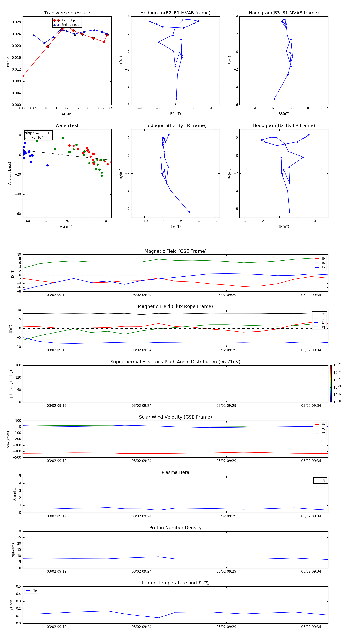The height and width of the screenshot is (644, 351).
Task: Click the Tp legend in Proton Temperature panel
Action: click(31, 591)
